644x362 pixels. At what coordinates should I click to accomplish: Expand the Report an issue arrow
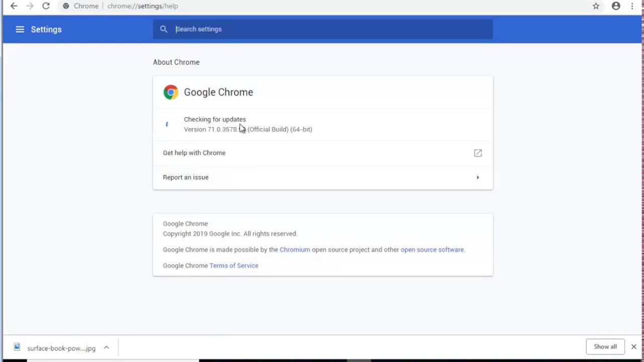[x=477, y=177]
